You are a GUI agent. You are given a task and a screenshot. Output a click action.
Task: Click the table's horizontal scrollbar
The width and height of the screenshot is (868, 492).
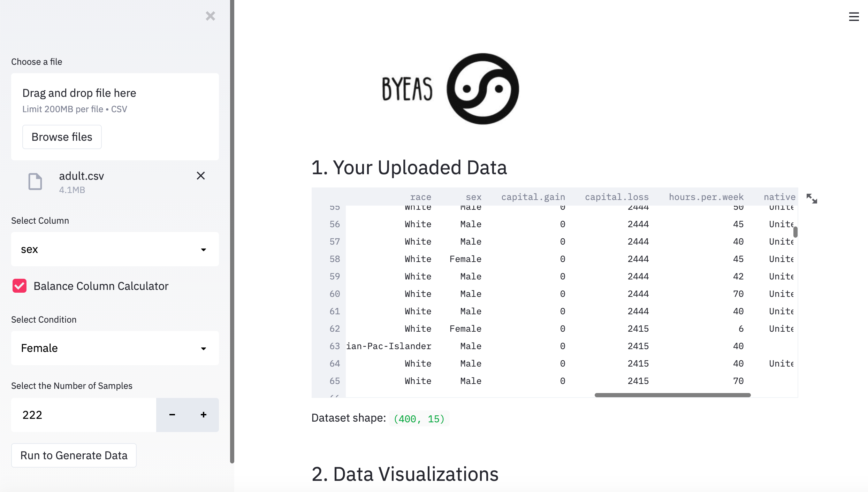coord(672,395)
